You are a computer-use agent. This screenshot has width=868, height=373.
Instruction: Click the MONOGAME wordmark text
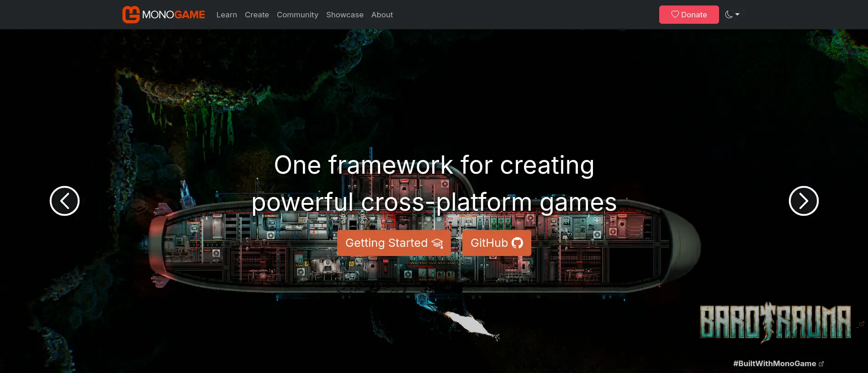174,15
